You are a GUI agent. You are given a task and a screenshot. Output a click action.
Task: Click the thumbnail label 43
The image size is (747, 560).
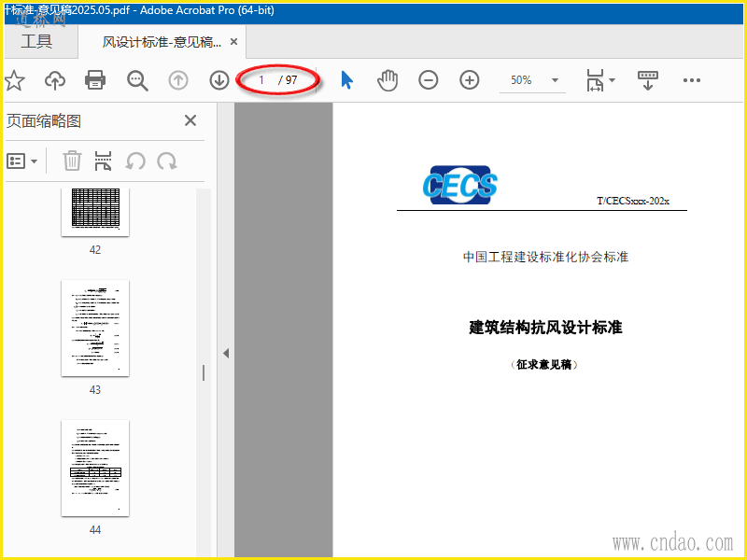pyautogui.click(x=95, y=390)
